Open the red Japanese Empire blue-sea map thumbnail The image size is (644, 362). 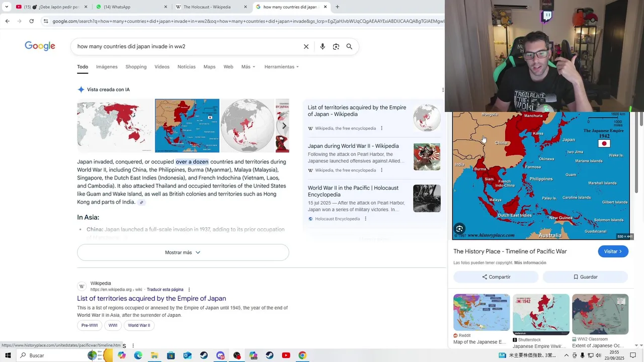[x=187, y=126]
